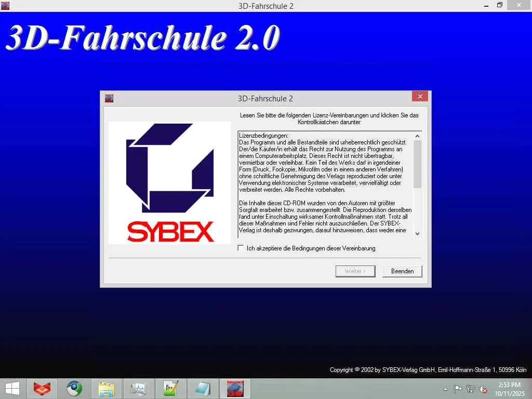Viewport: 532px width, 399px height.
Task: Click the SYBEX-Verlag copyright line
Action: pyautogui.click(x=428, y=369)
